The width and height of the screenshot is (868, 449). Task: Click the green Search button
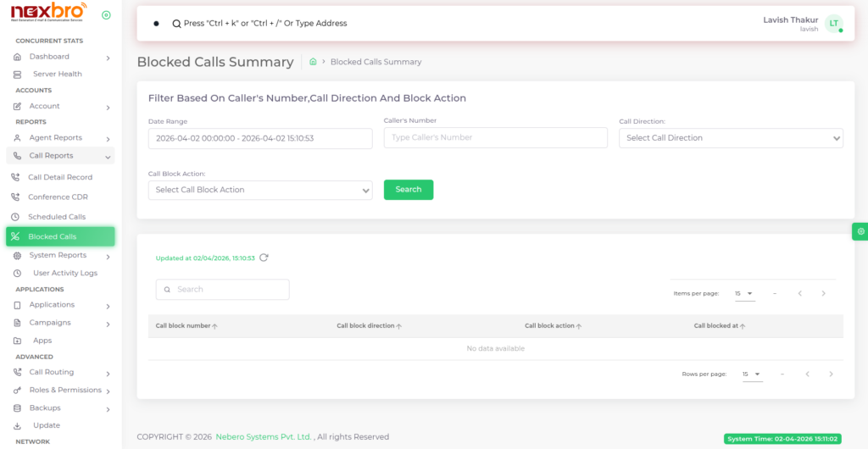tap(408, 190)
